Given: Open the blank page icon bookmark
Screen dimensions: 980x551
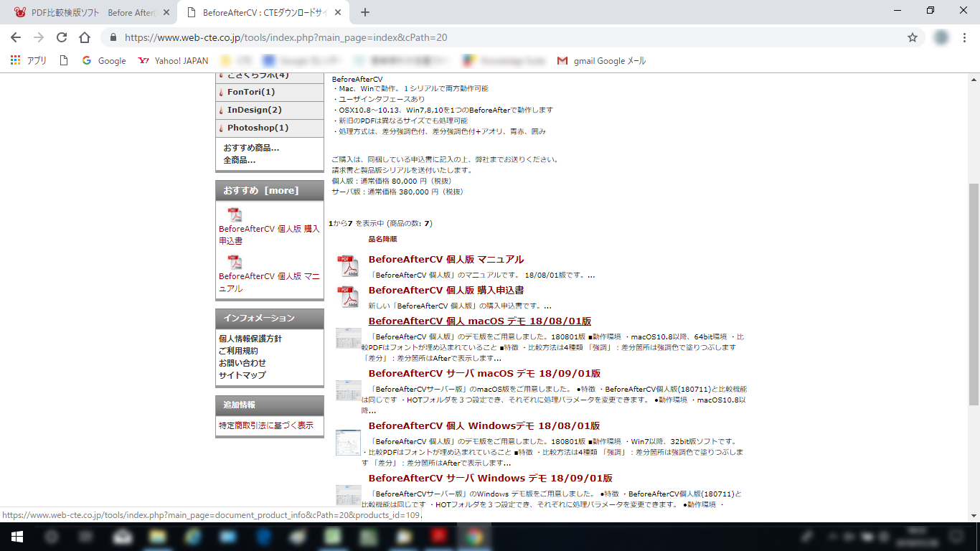Looking at the screenshot, I should (64, 61).
